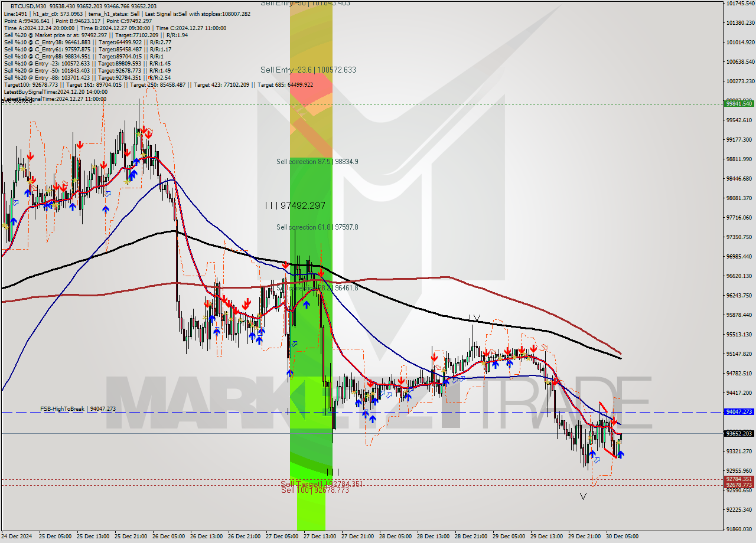Select the 'I V' wave label
Viewport: 756px width, 543px height.
point(474,319)
